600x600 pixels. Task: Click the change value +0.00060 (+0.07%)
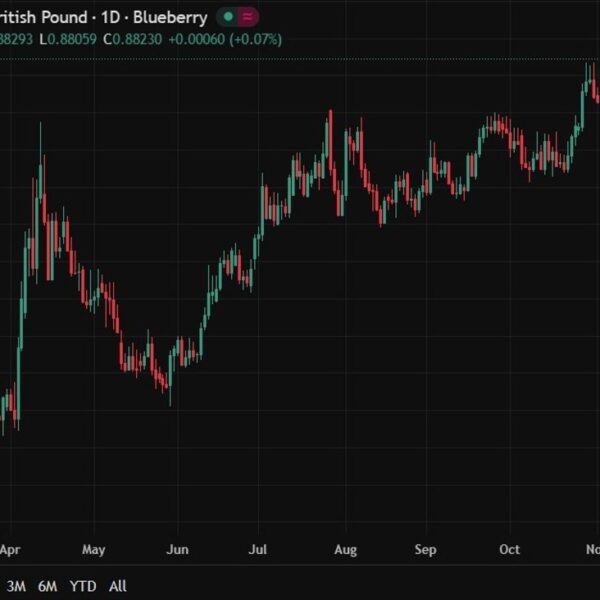pyautogui.click(x=225, y=39)
